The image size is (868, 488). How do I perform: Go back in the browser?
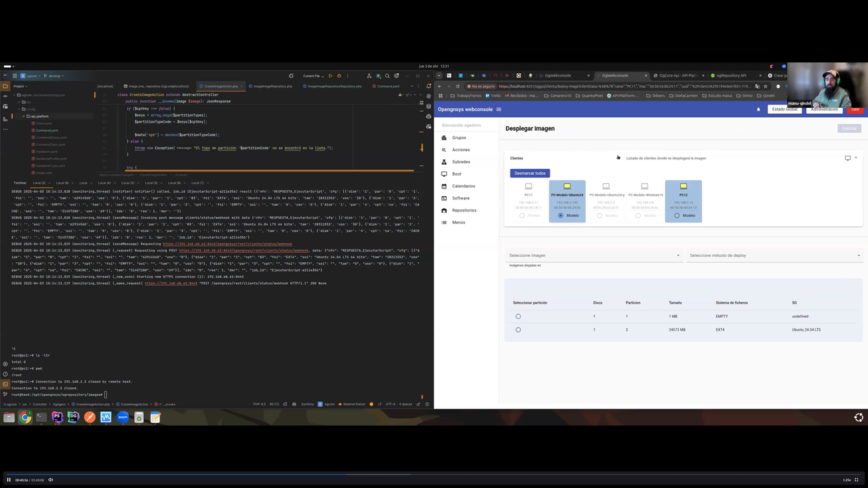pyautogui.click(x=439, y=86)
